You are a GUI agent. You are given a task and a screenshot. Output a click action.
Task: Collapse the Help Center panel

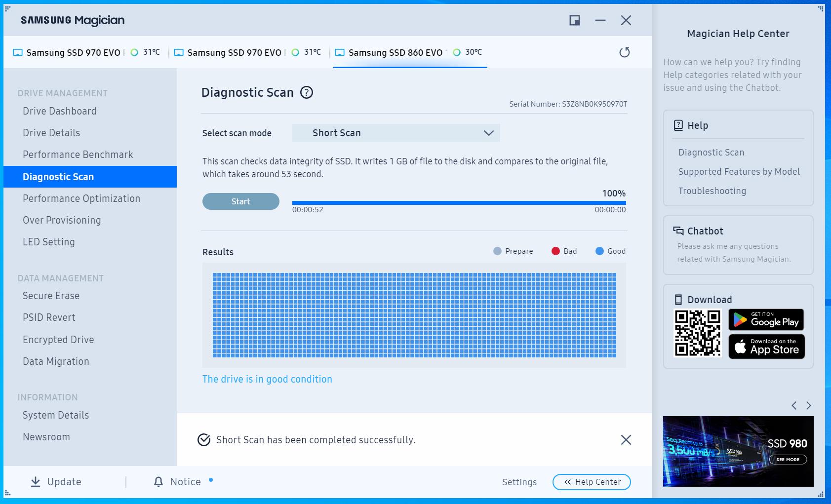point(591,482)
